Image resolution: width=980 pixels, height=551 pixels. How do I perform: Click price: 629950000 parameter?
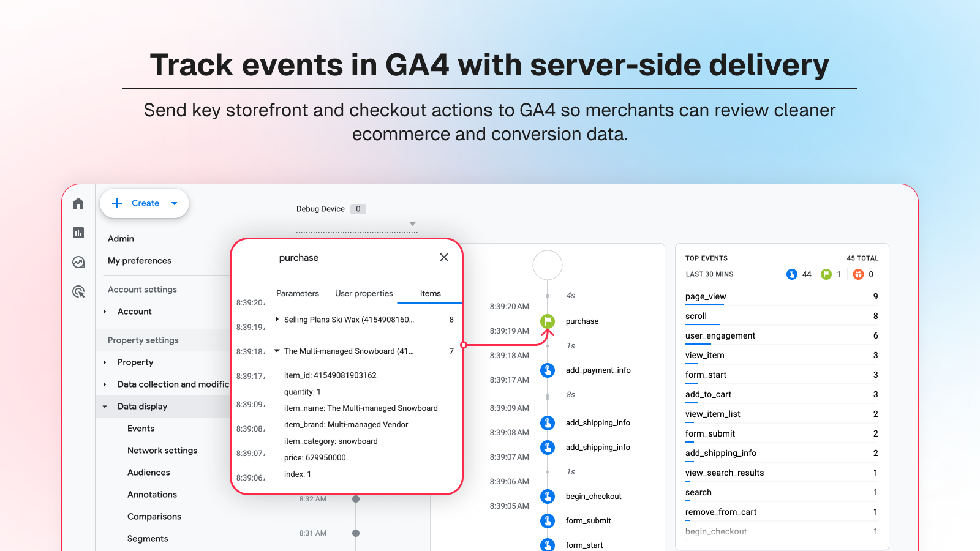coord(315,457)
